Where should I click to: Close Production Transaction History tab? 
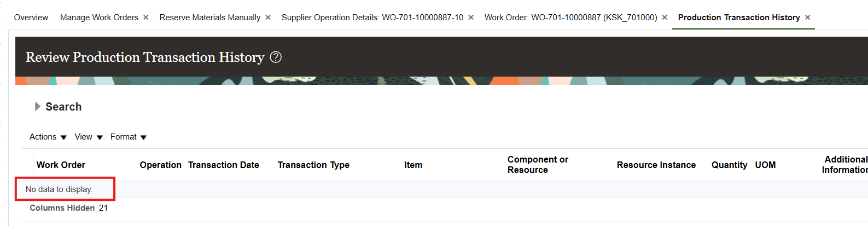808,18
